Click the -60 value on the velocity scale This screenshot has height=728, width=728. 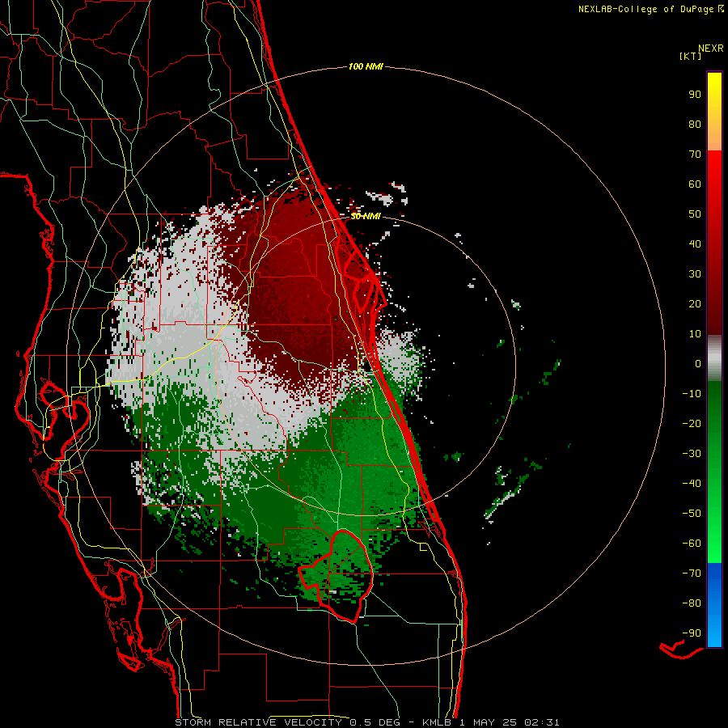[x=692, y=544]
